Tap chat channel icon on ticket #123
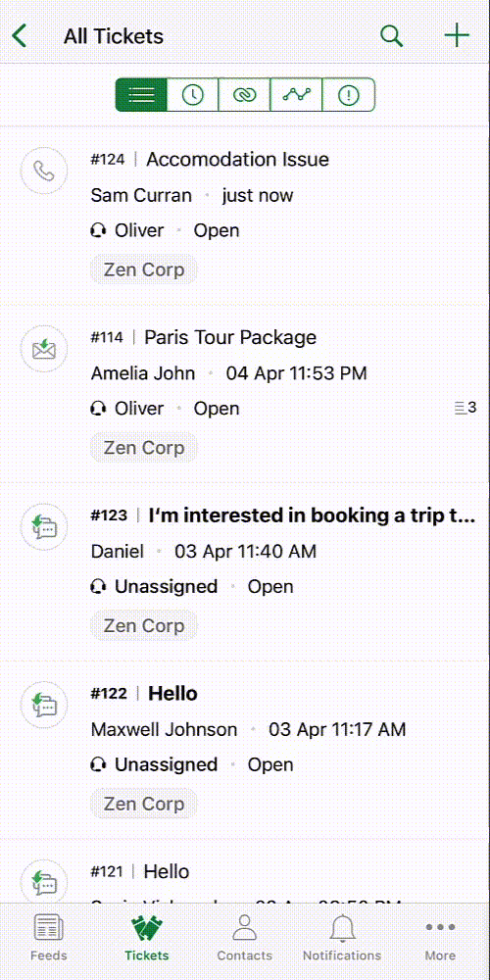This screenshot has height=980, width=490. coord(44,527)
